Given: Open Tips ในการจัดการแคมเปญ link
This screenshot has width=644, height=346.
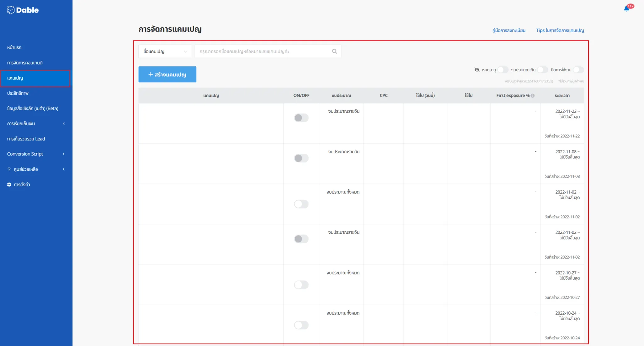Looking at the screenshot, I should point(560,30).
